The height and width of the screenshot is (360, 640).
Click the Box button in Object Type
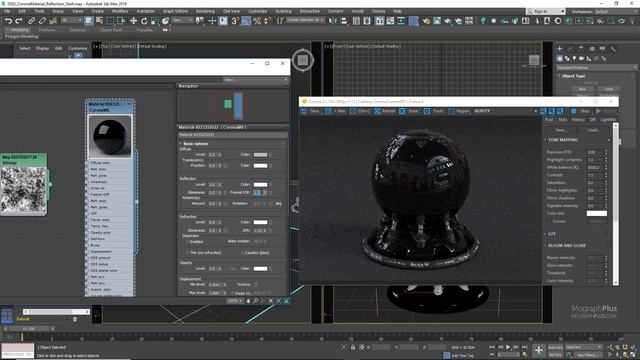pos(582,89)
